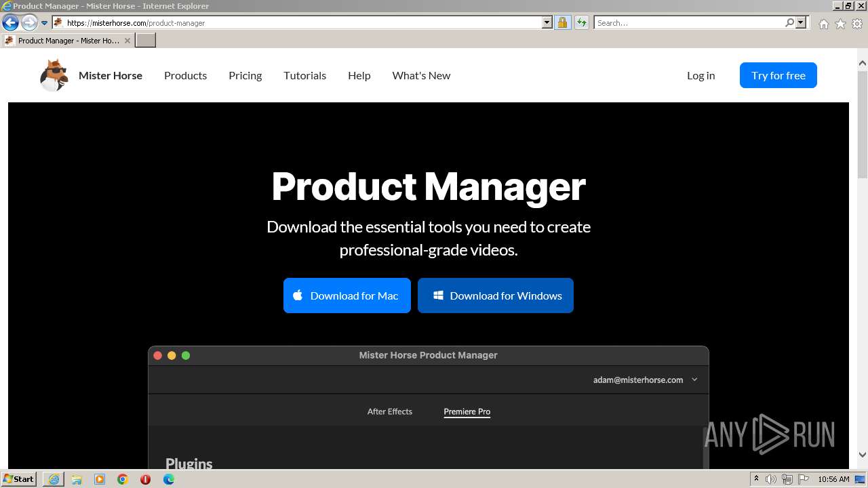Click the search magnifier icon
This screenshot has height=488, width=868.
(789, 22)
